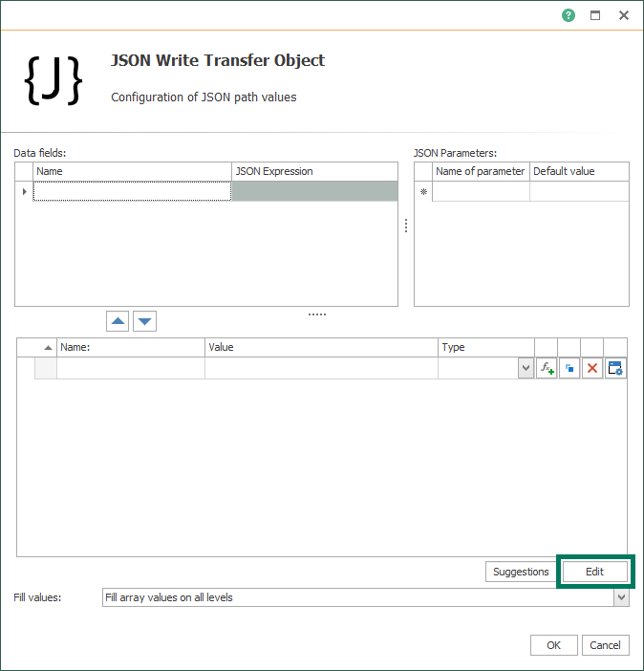Click the 'Value' column header
Viewport: 644px width, 671px height.
(321, 348)
